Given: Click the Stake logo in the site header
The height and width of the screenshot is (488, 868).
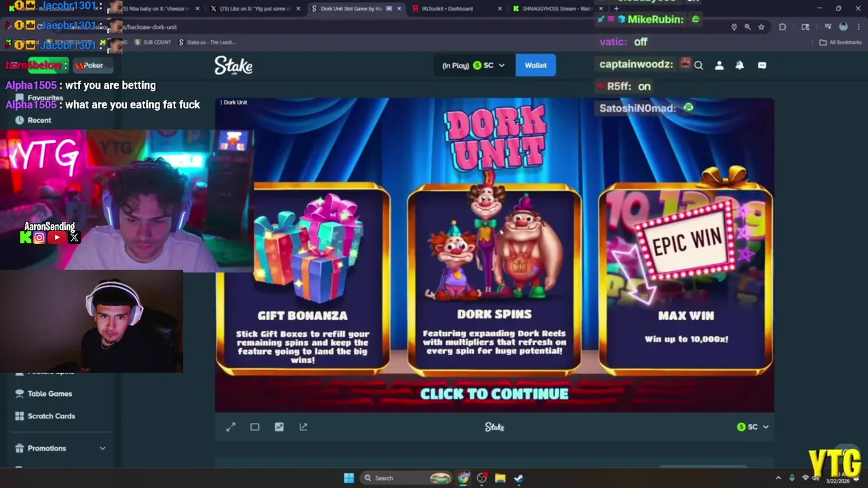Looking at the screenshot, I should (x=233, y=65).
